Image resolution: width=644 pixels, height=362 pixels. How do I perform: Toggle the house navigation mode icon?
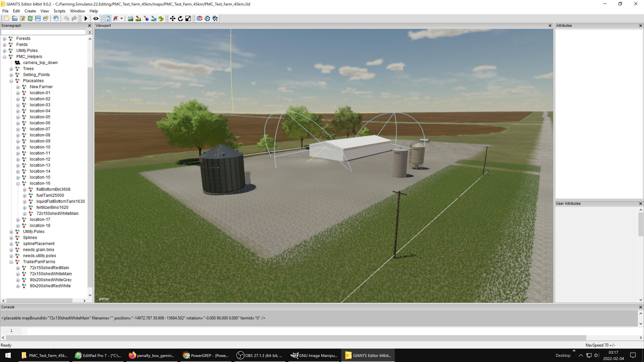108,18
